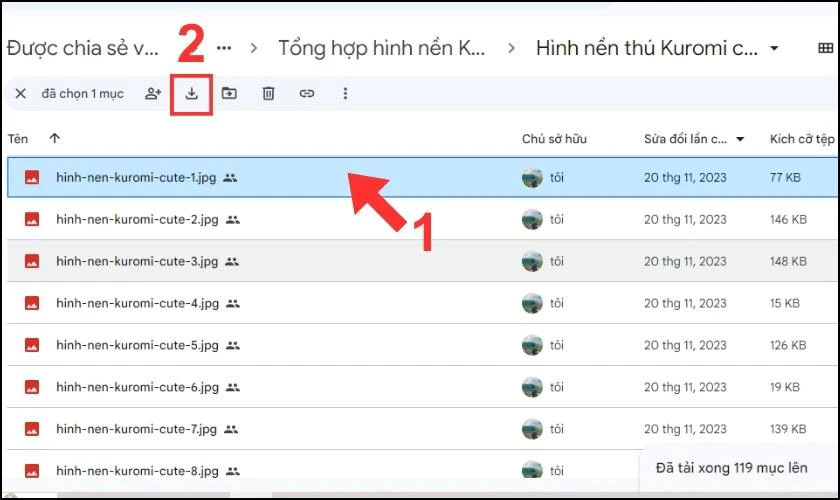Click owner avatar in kuromi-cute-4.jpg row
840x500 pixels.
(x=532, y=303)
